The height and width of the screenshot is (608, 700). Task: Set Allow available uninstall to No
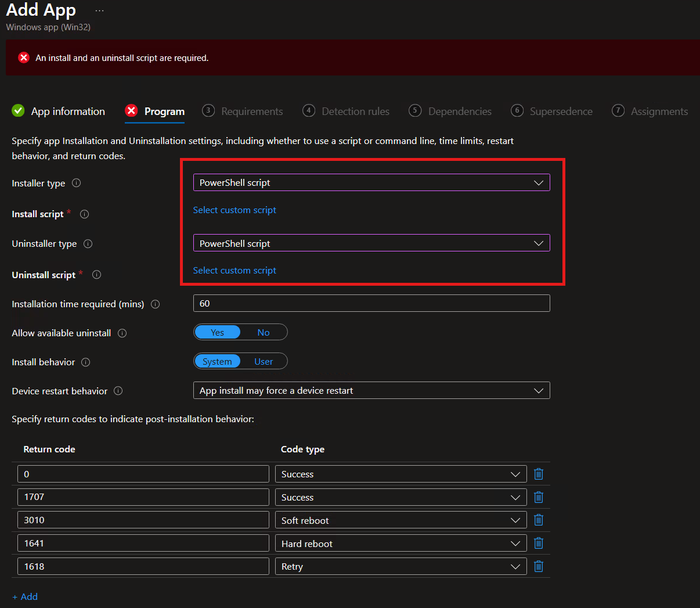coord(263,332)
